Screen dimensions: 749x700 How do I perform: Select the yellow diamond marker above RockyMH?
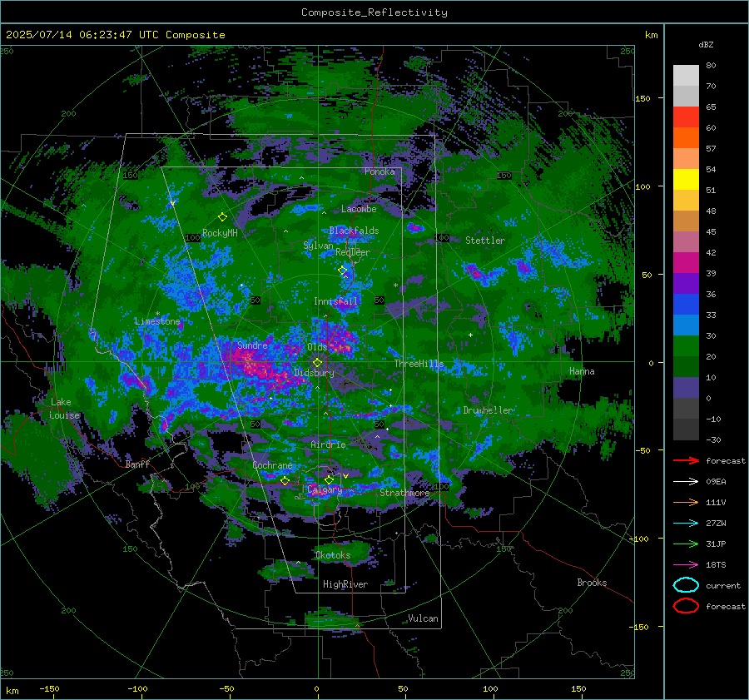[222, 217]
